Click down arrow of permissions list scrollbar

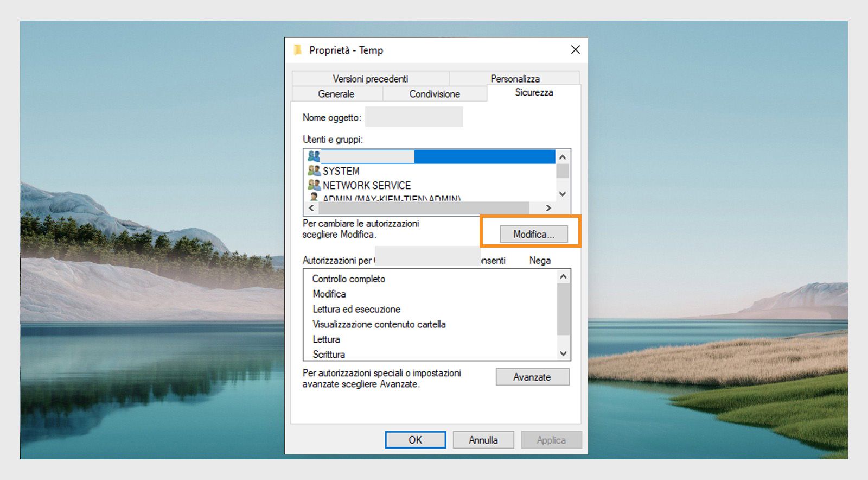(563, 353)
